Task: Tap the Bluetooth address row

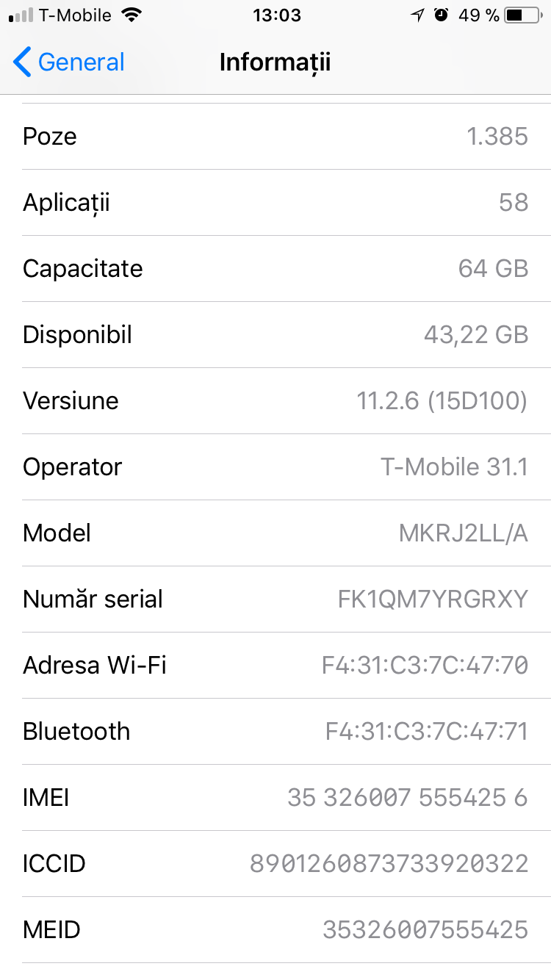Action: (x=275, y=732)
